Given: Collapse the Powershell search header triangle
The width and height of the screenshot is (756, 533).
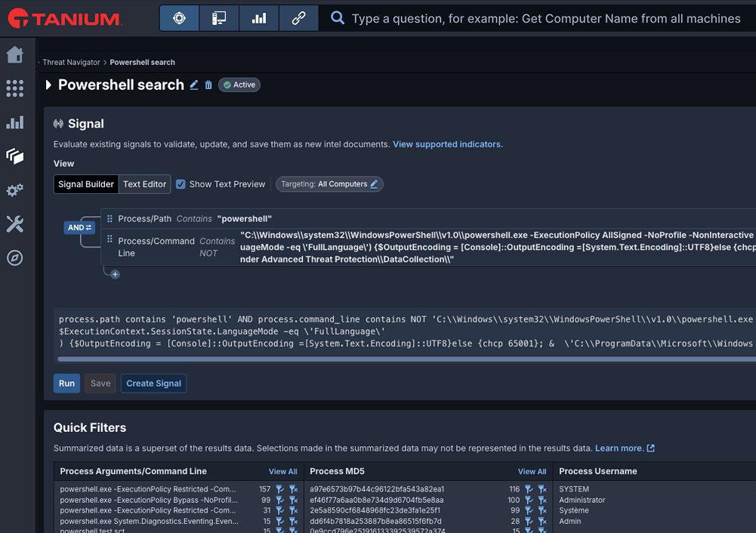Looking at the screenshot, I should tap(48, 85).
